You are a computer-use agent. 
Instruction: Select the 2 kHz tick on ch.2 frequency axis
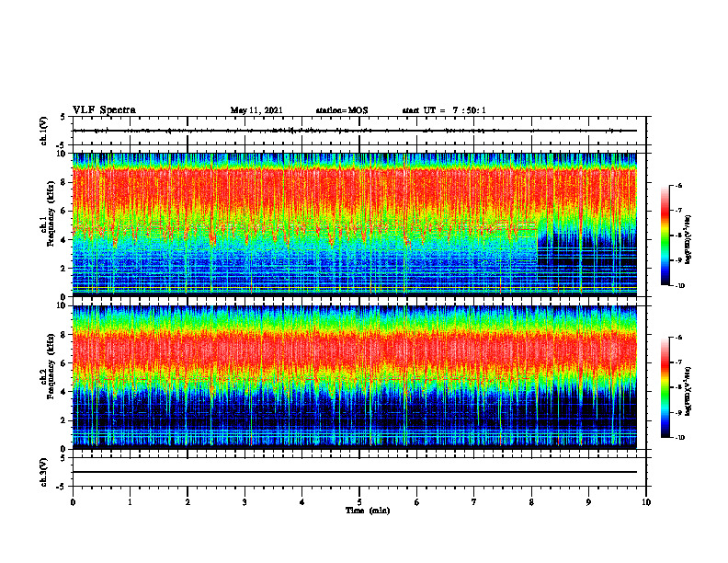click(x=64, y=420)
